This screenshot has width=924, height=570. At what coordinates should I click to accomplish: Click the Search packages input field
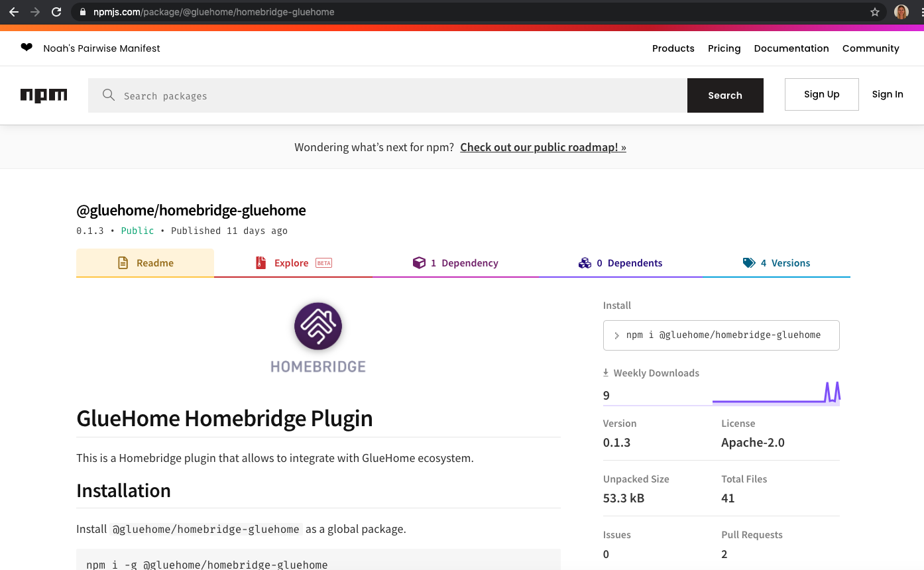tap(388, 95)
